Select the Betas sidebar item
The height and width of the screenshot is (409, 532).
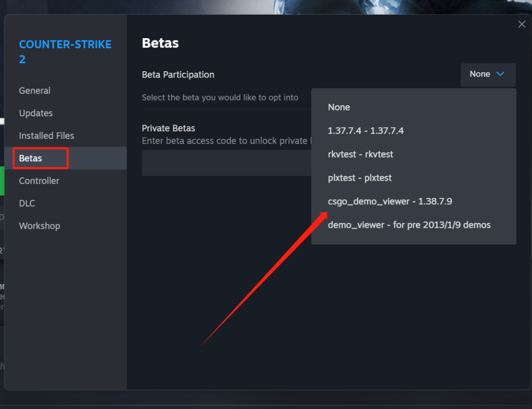point(30,158)
